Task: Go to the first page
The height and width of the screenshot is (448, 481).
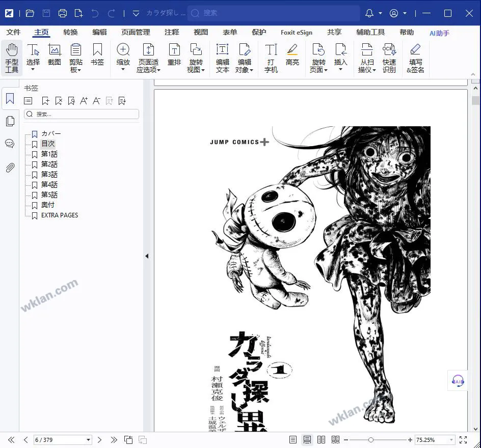Action: click(x=11, y=440)
